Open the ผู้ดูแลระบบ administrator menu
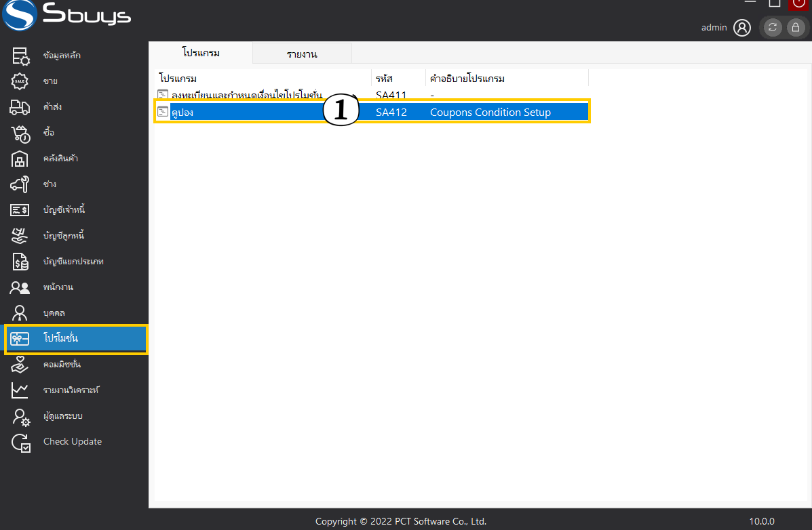The width and height of the screenshot is (812, 530). click(62, 416)
